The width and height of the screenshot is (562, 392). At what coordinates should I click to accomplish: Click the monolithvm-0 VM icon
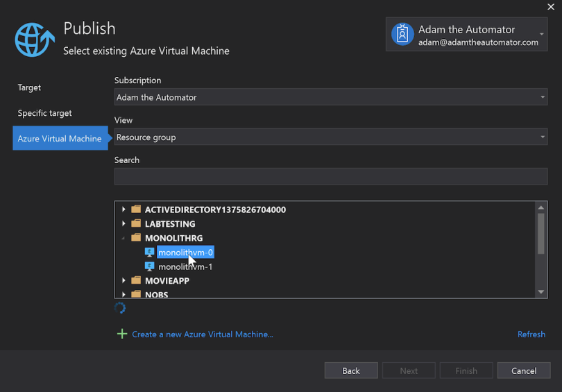coord(149,253)
